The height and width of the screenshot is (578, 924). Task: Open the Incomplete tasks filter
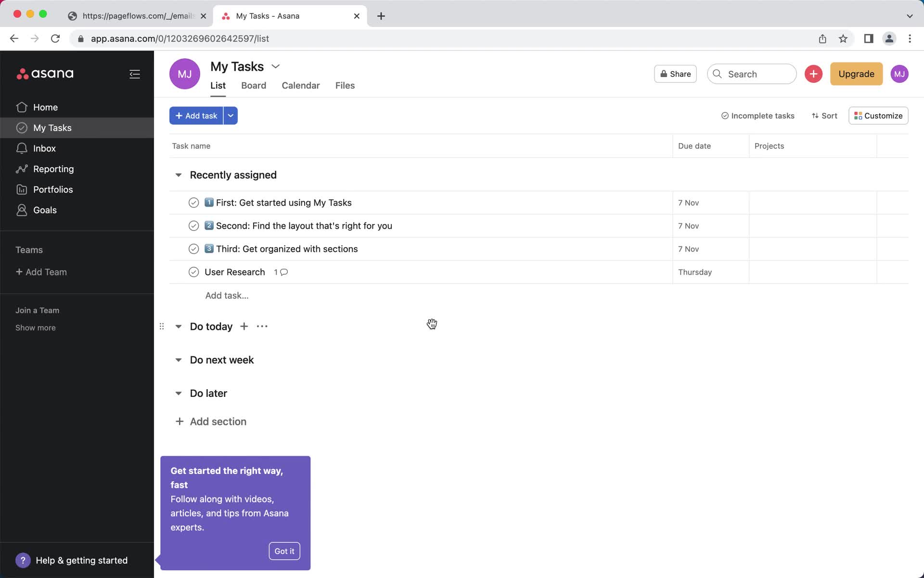[757, 116]
